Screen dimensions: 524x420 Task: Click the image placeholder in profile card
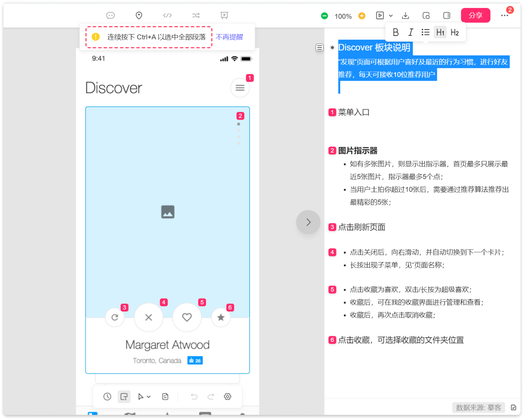point(168,212)
